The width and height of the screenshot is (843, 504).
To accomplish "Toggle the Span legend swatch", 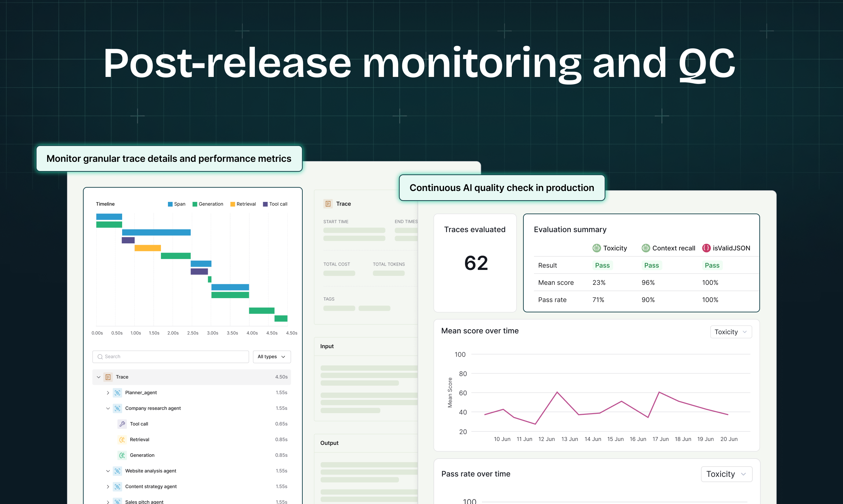I will tap(170, 204).
